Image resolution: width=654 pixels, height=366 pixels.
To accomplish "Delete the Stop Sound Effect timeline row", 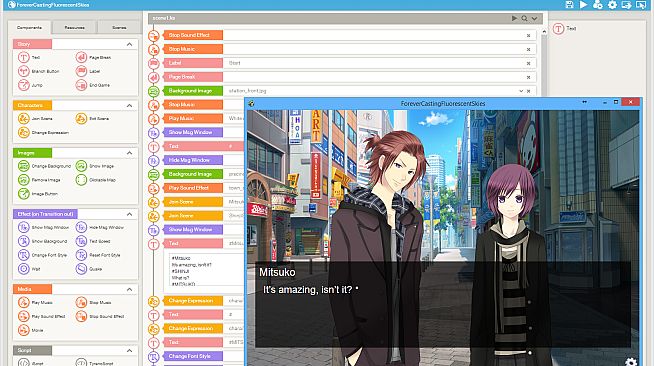I will [x=528, y=35].
